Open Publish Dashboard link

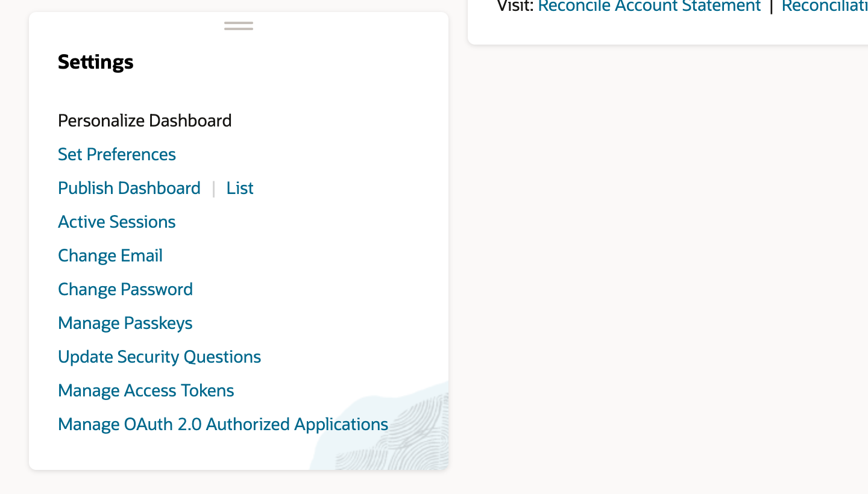point(129,188)
